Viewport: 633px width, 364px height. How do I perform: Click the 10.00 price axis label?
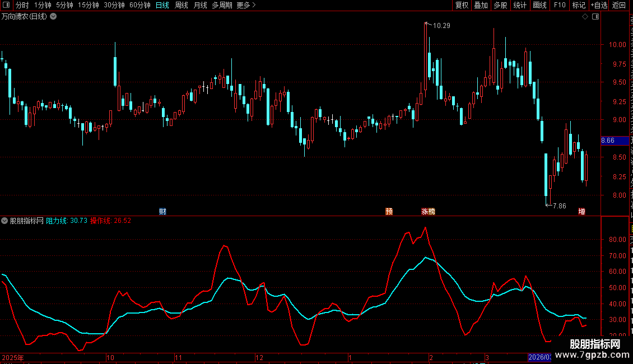point(617,45)
